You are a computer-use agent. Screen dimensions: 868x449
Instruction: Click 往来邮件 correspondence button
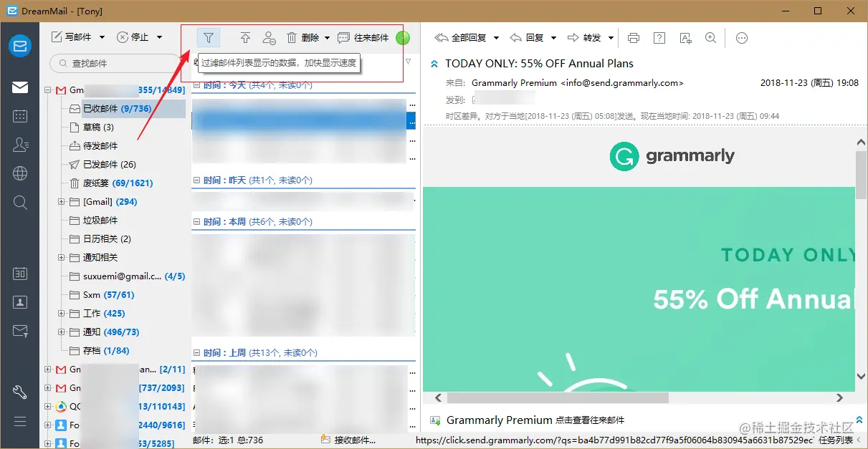[x=363, y=37]
